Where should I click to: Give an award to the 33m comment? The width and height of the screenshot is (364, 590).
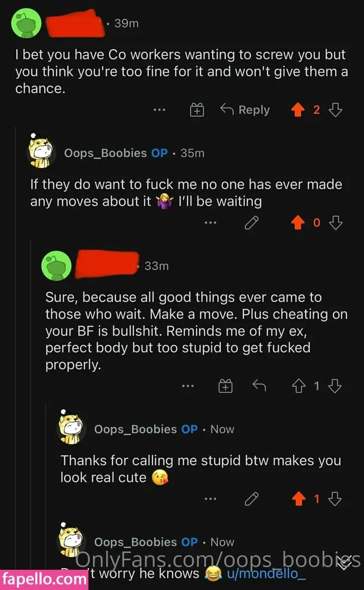225,386
